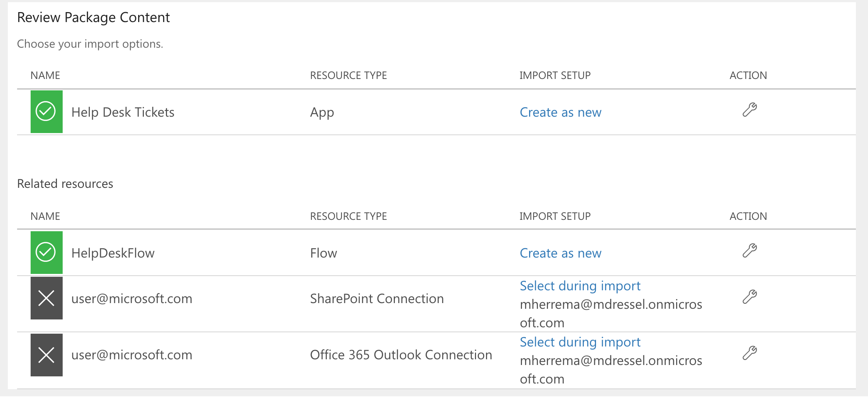Click the 'Related resources' section heading
The width and height of the screenshot is (868, 397).
[x=65, y=184]
